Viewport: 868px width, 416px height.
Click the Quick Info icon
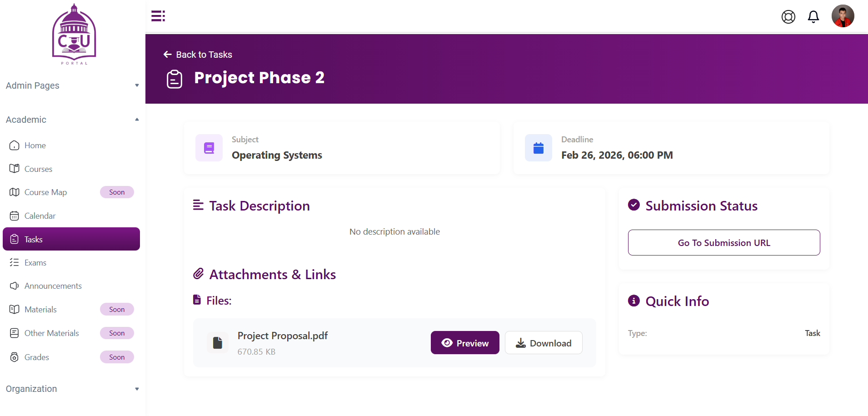coord(634,301)
